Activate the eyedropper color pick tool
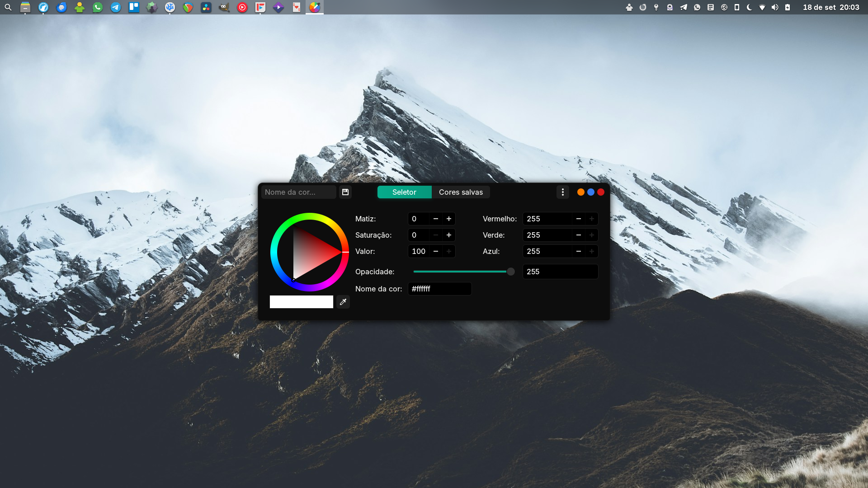The width and height of the screenshot is (868, 488). (x=343, y=302)
